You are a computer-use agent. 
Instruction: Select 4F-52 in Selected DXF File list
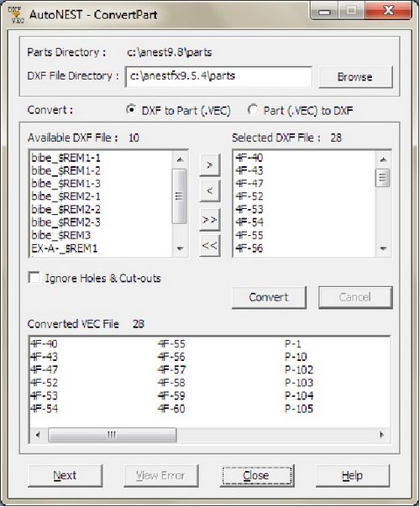249,196
